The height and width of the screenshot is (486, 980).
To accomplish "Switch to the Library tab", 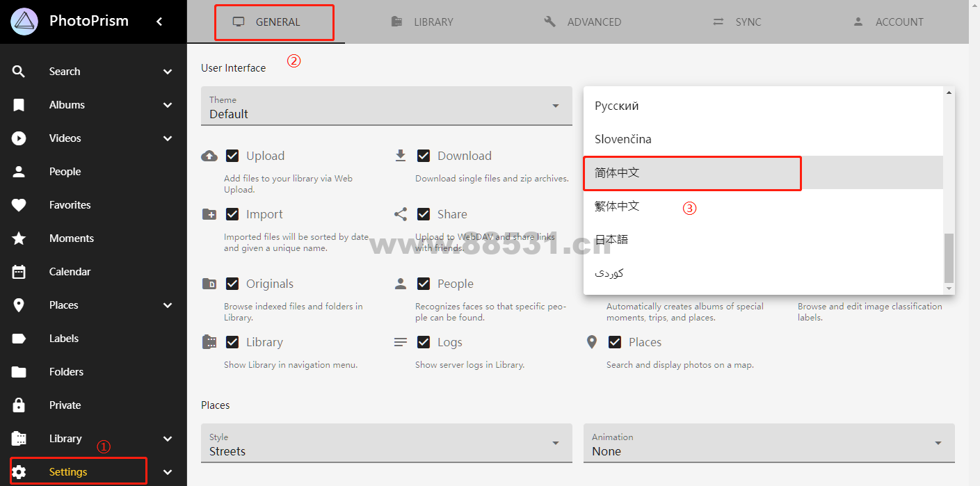I will pos(423,22).
